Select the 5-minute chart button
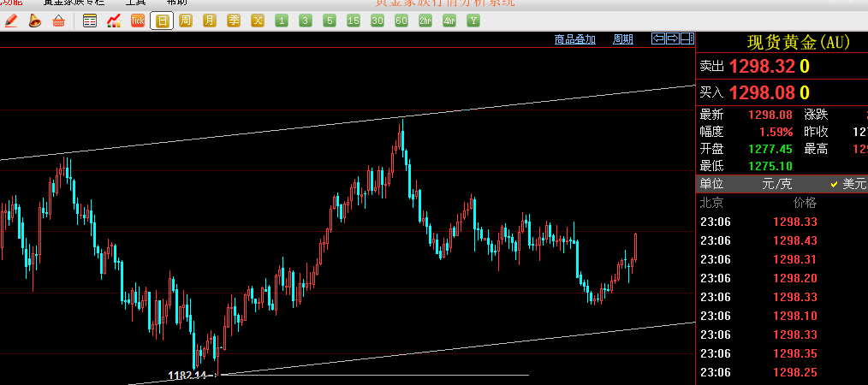868x385 pixels. coord(330,21)
